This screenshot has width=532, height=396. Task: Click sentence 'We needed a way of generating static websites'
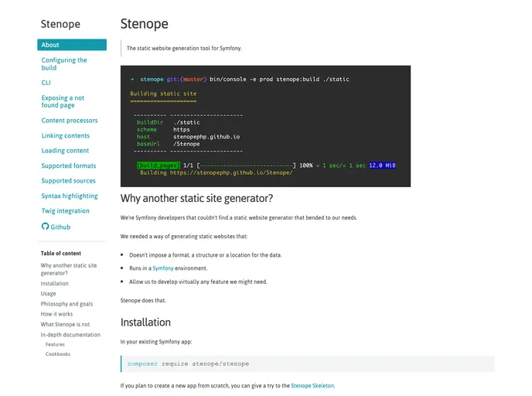[x=184, y=236]
